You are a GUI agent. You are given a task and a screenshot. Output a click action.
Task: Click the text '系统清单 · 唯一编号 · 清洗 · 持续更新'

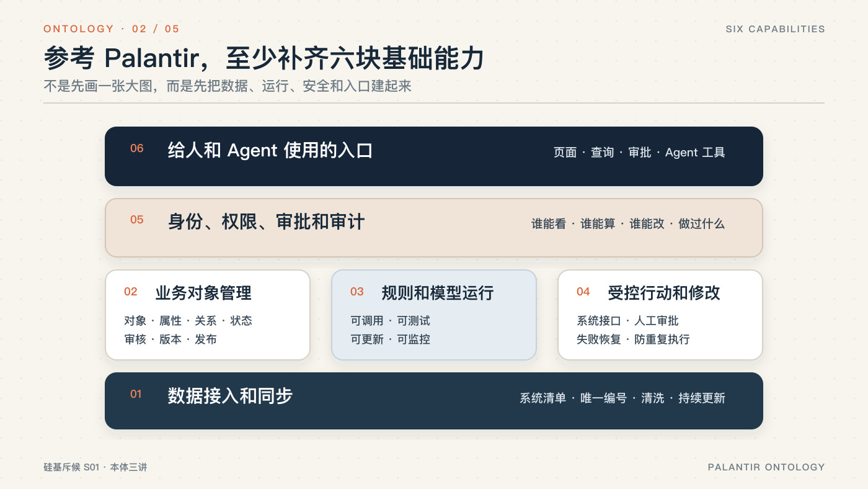pyautogui.click(x=622, y=398)
